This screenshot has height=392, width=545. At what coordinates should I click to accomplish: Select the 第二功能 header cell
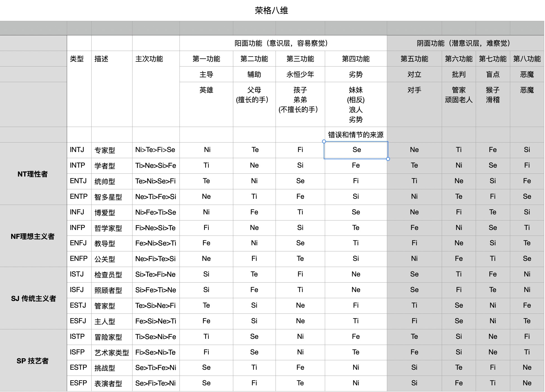(254, 59)
